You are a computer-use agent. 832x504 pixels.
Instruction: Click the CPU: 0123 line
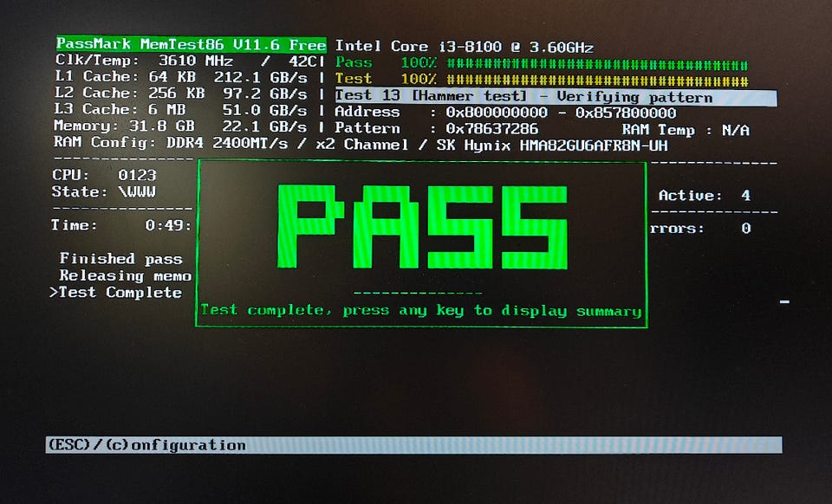click(x=105, y=175)
